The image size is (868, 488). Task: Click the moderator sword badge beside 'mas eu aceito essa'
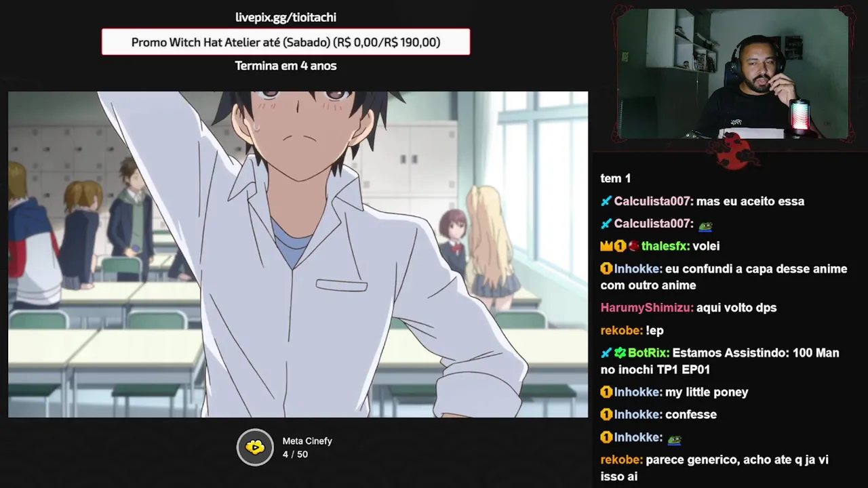606,201
